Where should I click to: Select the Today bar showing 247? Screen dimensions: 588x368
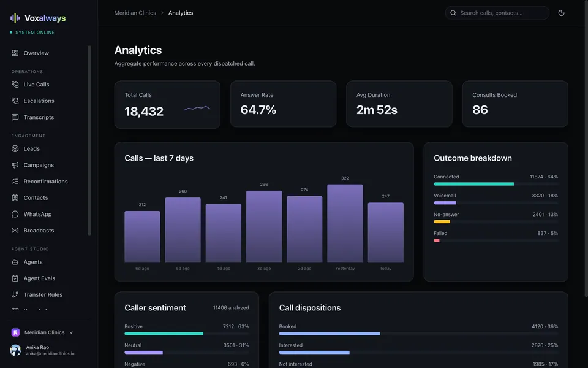(385, 232)
